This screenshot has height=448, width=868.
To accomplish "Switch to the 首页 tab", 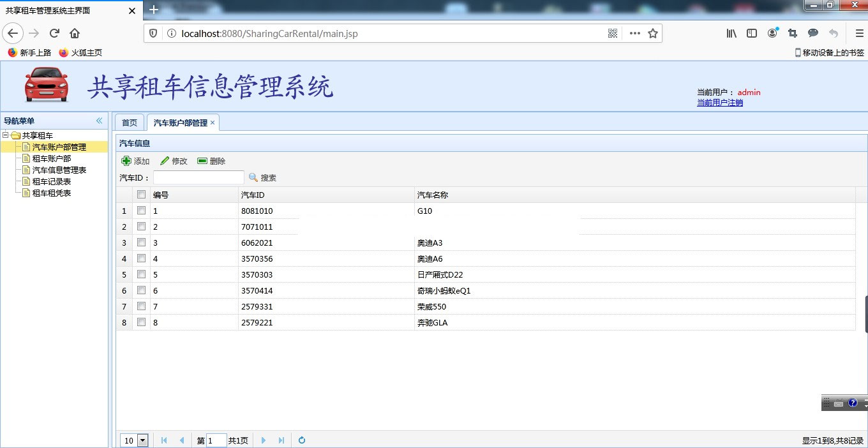I will tap(129, 122).
